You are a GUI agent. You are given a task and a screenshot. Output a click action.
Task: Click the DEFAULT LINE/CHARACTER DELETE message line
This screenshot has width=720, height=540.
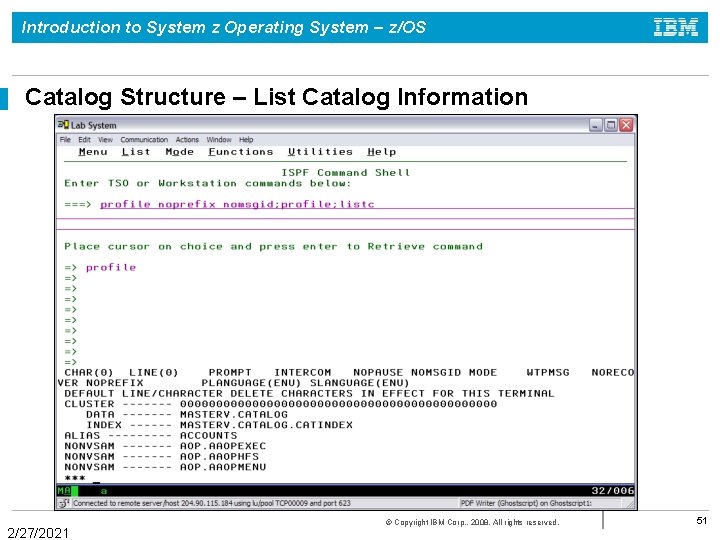(309, 394)
